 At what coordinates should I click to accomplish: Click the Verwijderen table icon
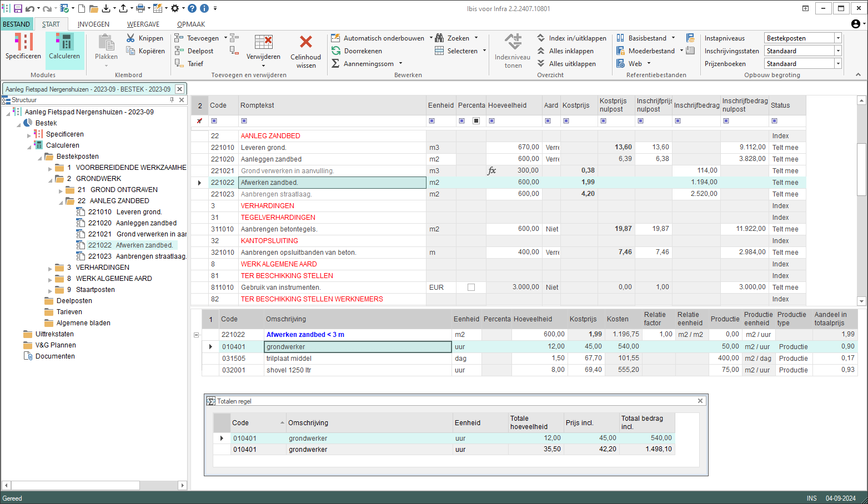coord(263,43)
